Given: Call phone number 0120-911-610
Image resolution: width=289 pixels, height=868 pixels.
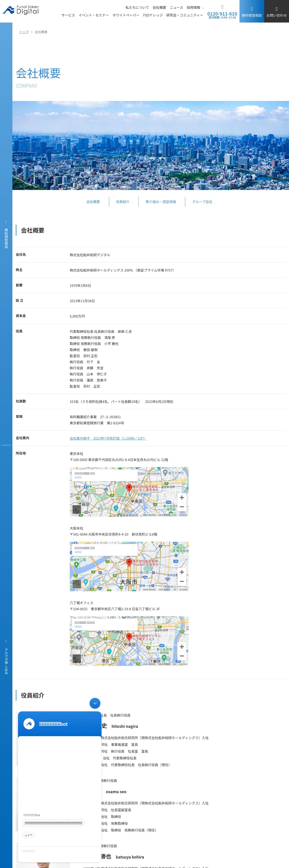Looking at the screenshot, I should click(x=222, y=14).
